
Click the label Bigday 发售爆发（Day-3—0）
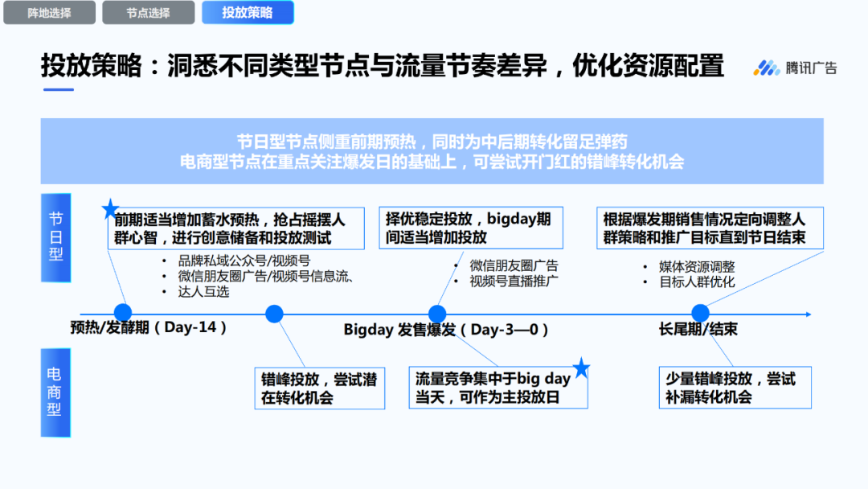(445, 330)
